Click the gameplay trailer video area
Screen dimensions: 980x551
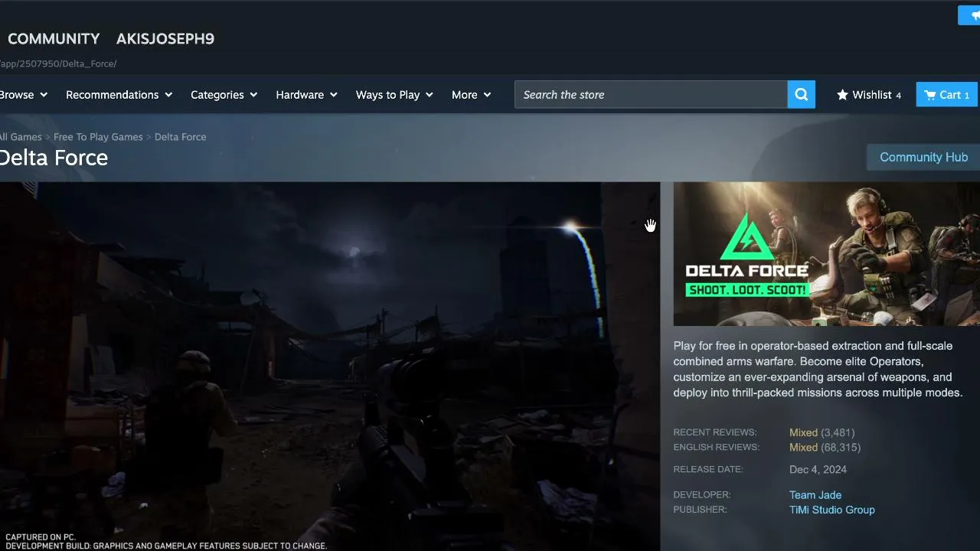coord(330,367)
